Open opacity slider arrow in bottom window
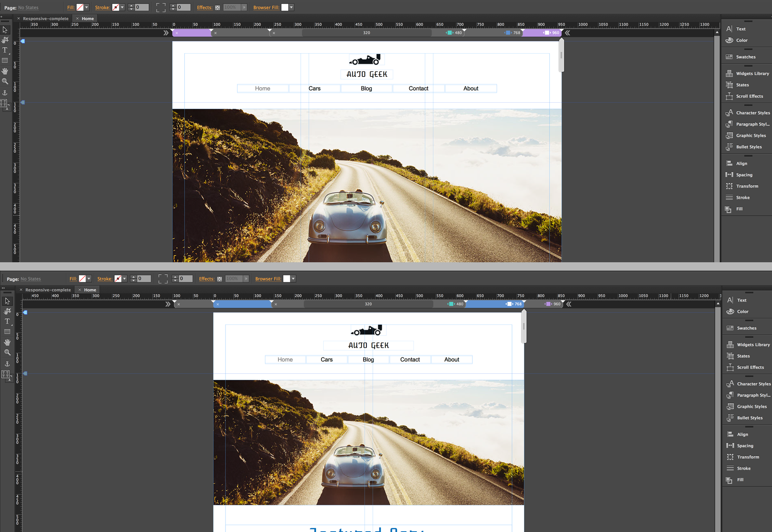 (246, 279)
